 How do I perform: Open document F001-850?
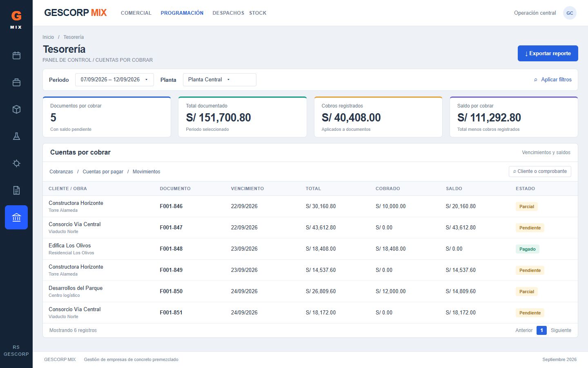(x=171, y=292)
